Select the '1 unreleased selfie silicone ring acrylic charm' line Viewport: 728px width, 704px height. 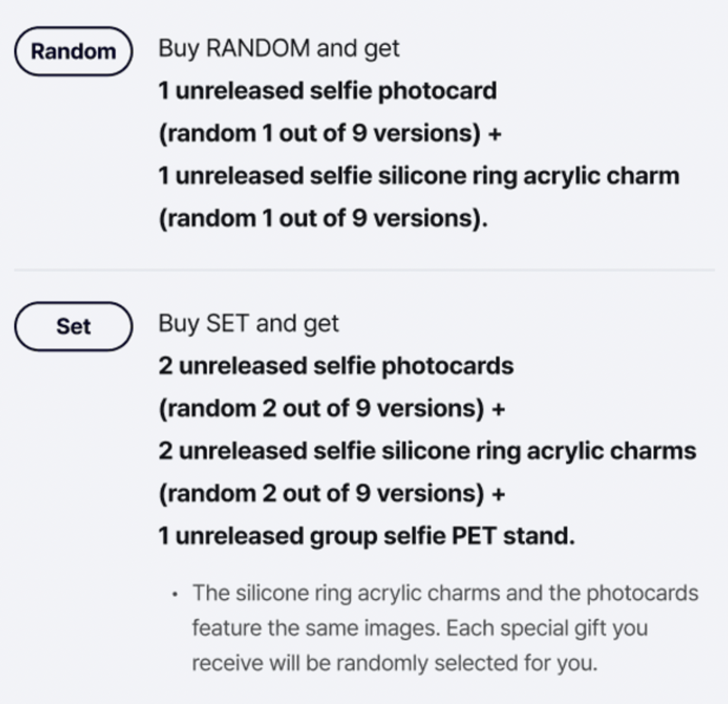418,176
